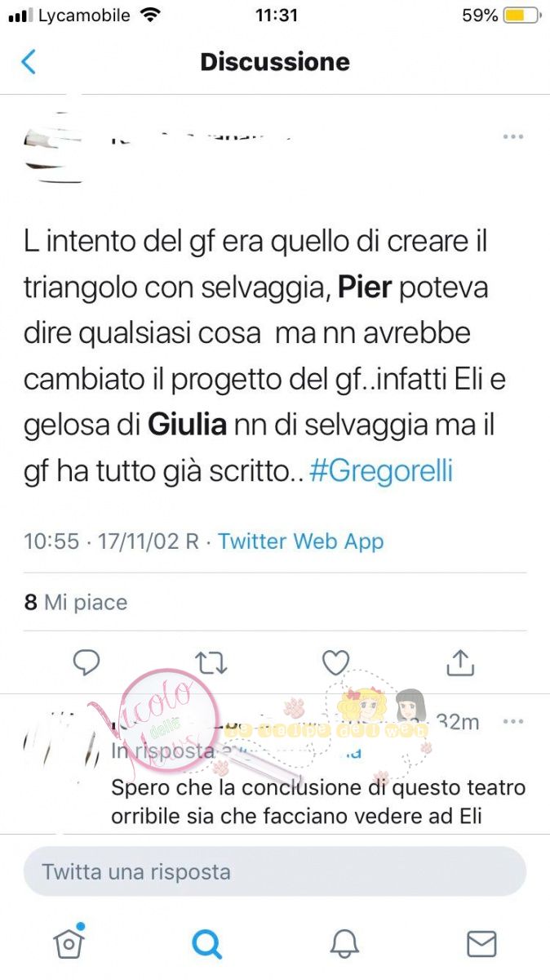The image size is (550, 980).
Task: Open the tweet's three-dot options menu
Action: tap(512, 137)
